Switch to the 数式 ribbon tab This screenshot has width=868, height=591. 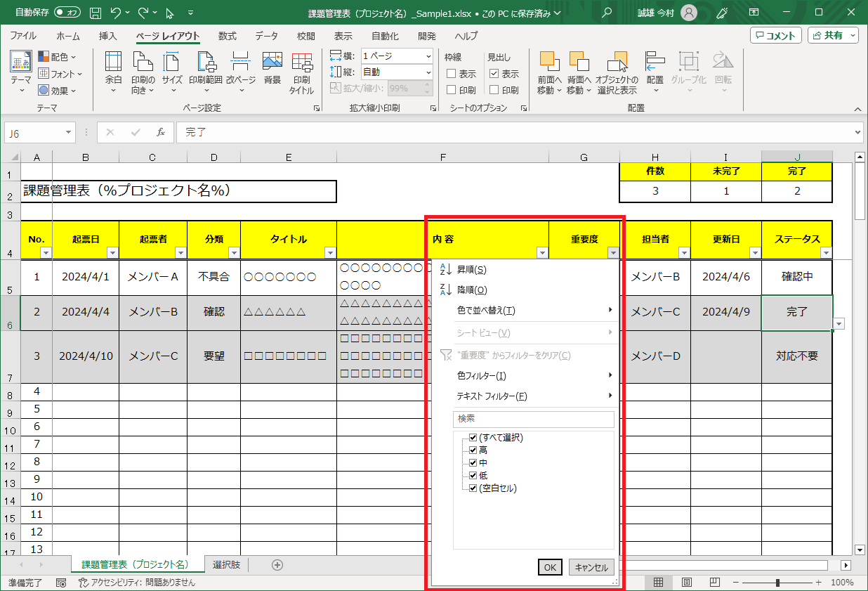point(227,37)
